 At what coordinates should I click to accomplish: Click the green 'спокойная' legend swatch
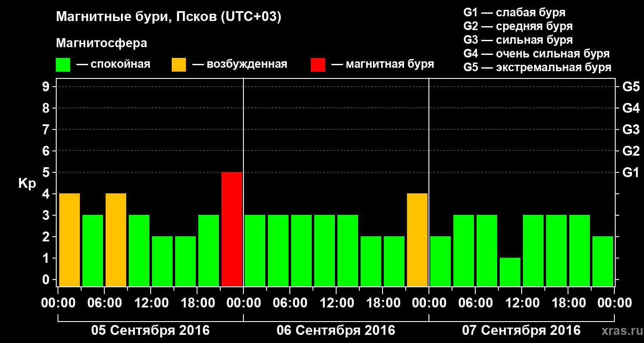(x=63, y=65)
